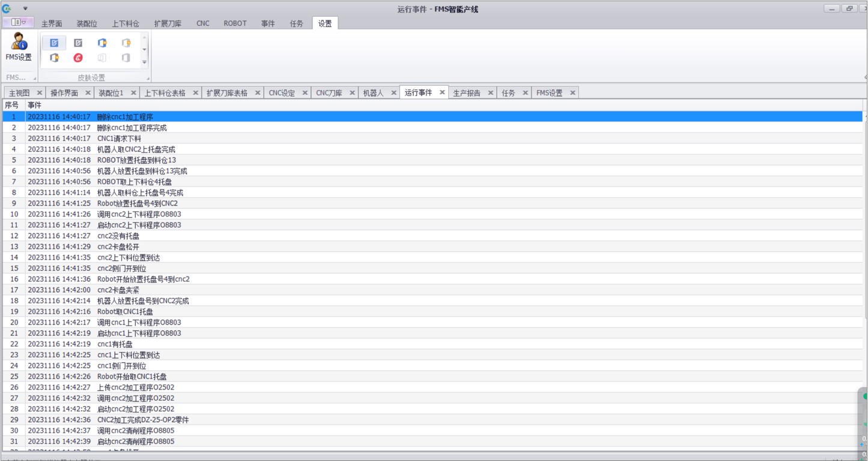Open the purple application menu button

(18, 23)
